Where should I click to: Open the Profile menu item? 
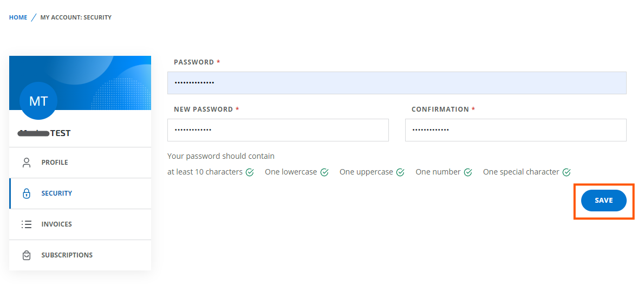55,163
